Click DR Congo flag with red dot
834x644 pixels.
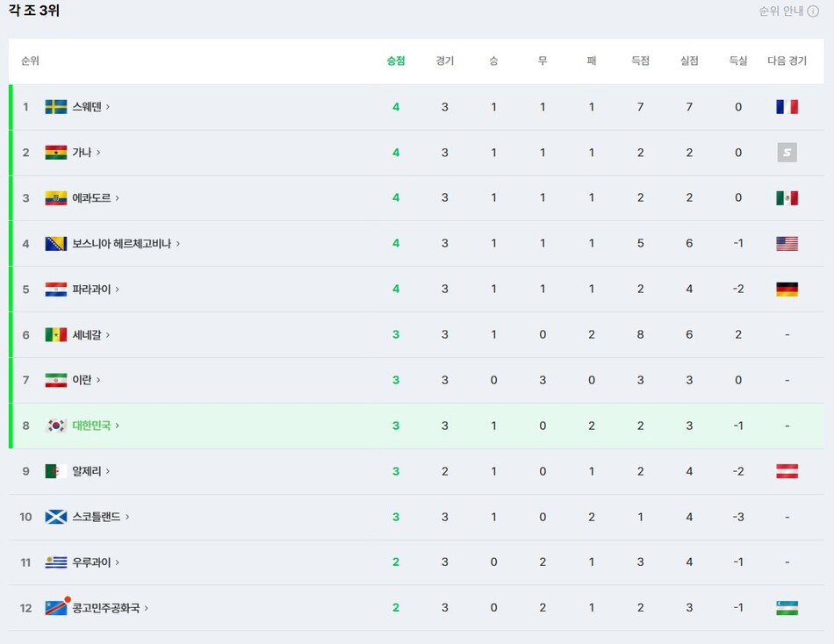(x=56, y=608)
